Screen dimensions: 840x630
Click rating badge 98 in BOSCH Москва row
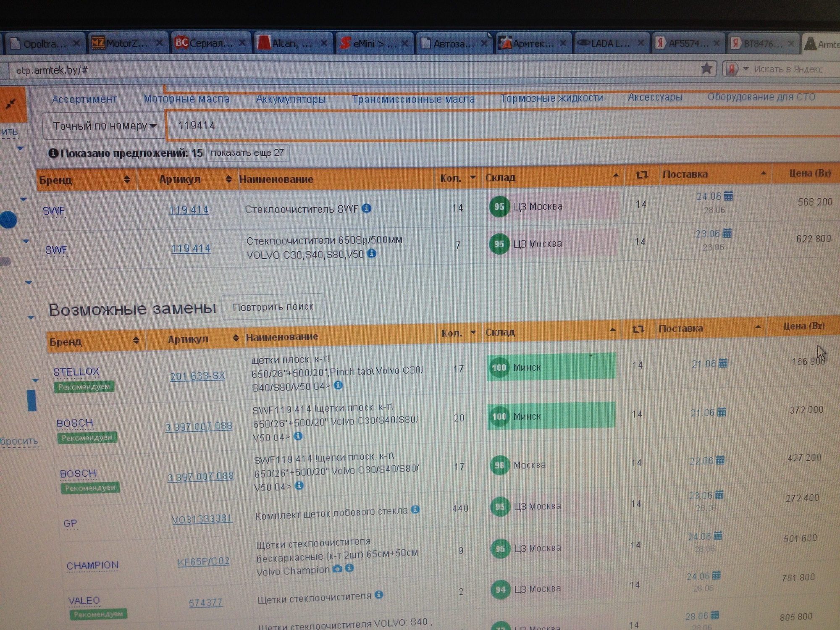(x=500, y=465)
